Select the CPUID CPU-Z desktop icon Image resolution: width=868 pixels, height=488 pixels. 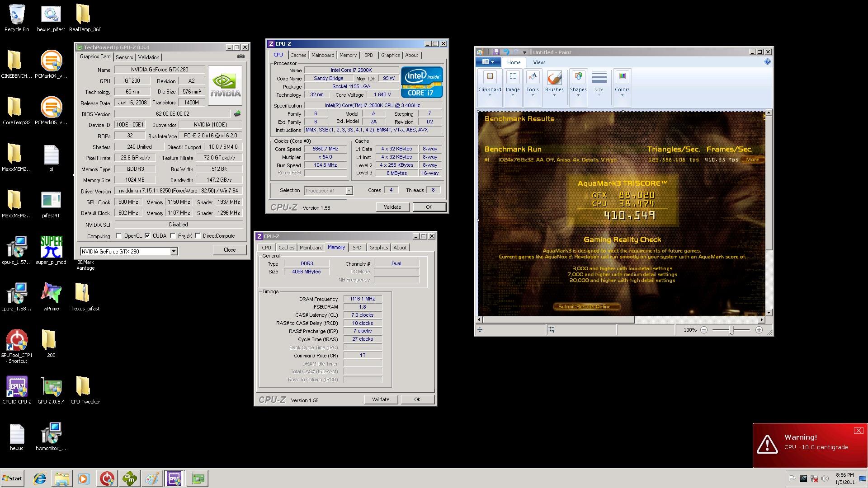[17, 390]
